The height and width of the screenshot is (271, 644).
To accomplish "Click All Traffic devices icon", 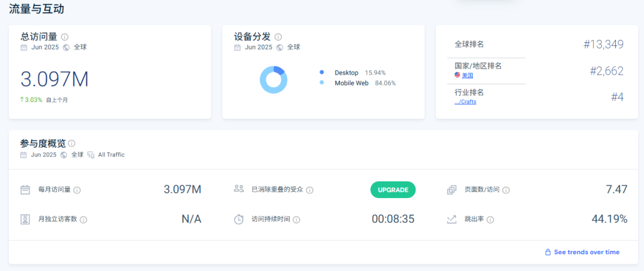I will tap(91, 155).
